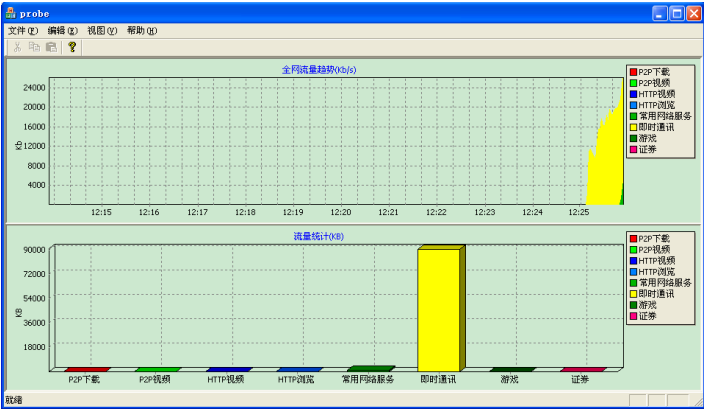707x411 pixels.
Task: Click the Cut scissors toolbar icon
Action: pyautogui.click(x=17, y=47)
